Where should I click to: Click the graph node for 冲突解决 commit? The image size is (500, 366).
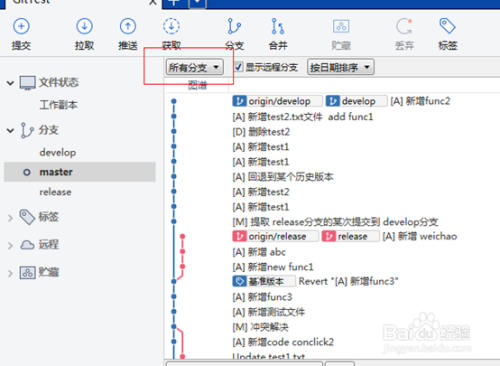(174, 327)
